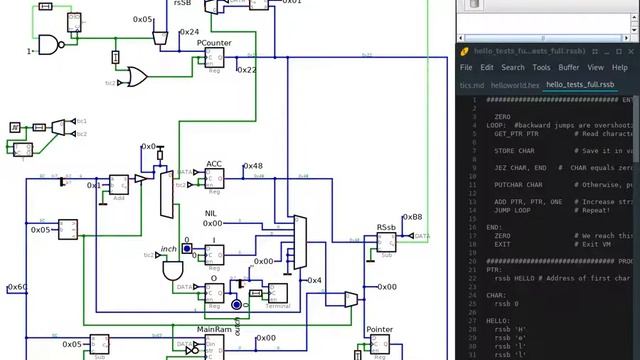The width and height of the screenshot is (640, 360).
Task: Open the Edit menu
Action: coord(487,68)
